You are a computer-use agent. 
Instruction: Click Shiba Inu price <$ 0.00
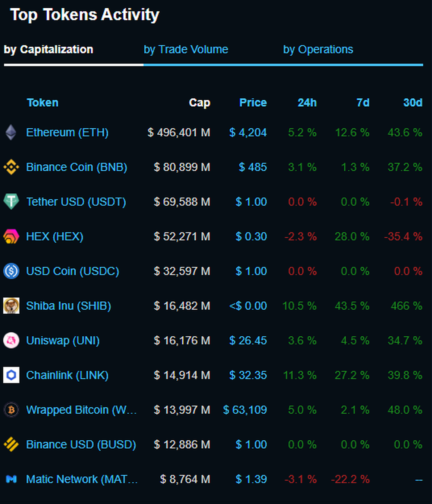coord(248,306)
